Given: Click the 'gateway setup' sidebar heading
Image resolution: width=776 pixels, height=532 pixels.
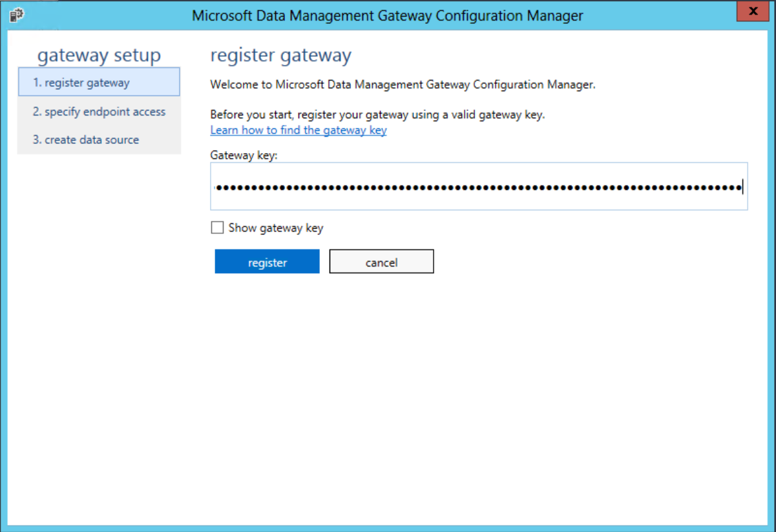Looking at the screenshot, I should point(99,56).
